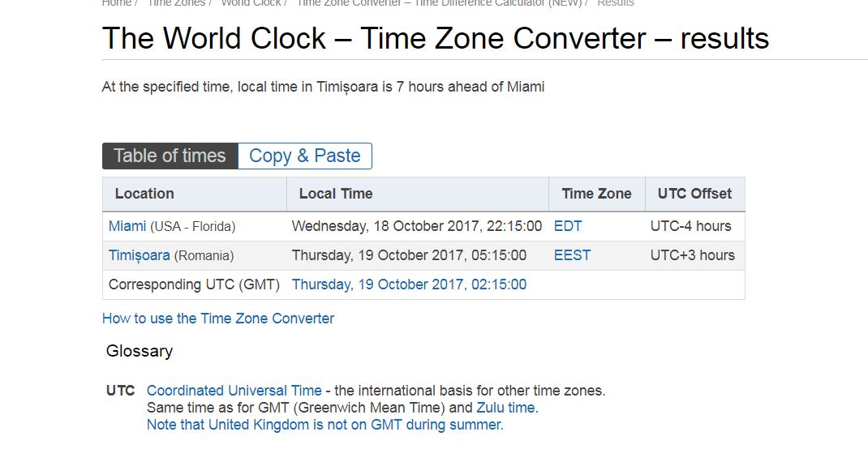
Task: Navigate to the World Clock breadcrumb
Action: [x=251, y=3]
